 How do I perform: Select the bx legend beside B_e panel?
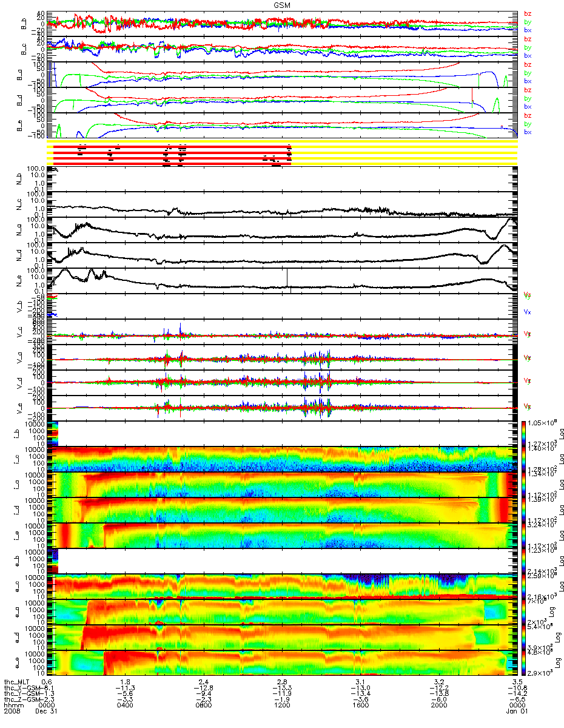point(528,132)
